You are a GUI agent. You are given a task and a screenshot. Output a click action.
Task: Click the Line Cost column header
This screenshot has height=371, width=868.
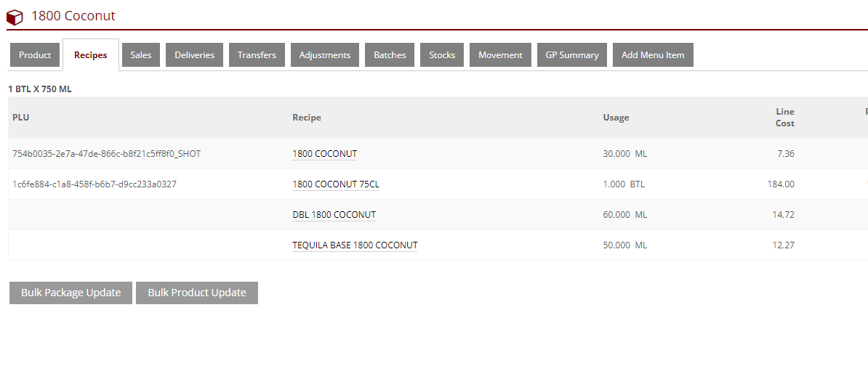point(784,118)
